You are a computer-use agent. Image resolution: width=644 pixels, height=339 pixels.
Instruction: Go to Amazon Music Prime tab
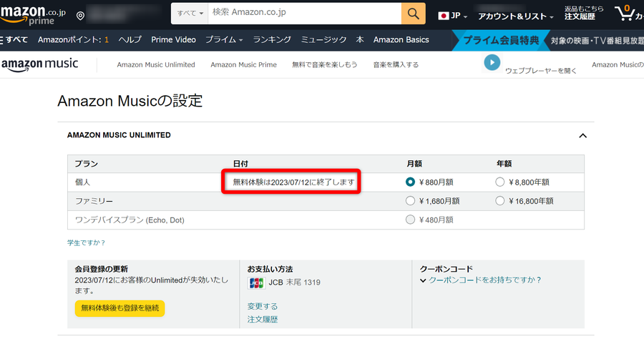pyautogui.click(x=243, y=65)
